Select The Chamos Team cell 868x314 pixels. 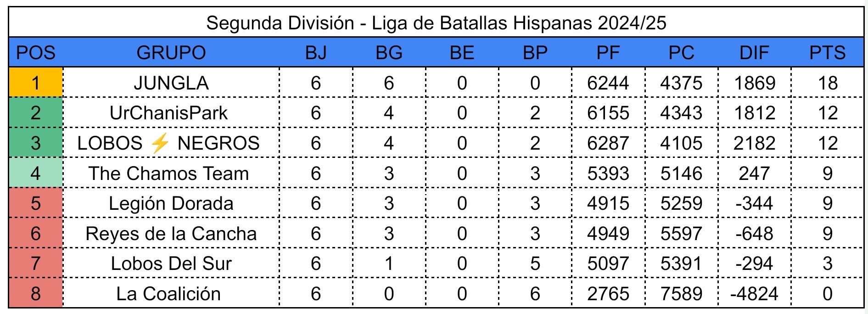point(168,173)
